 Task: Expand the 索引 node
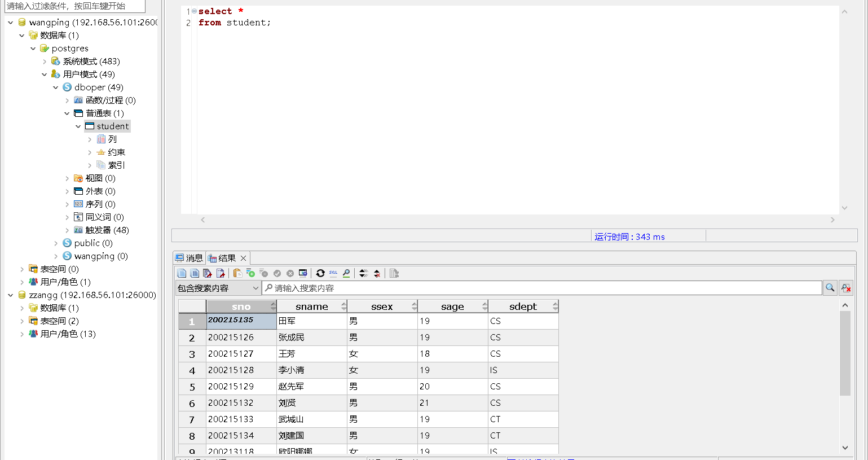(x=89, y=165)
